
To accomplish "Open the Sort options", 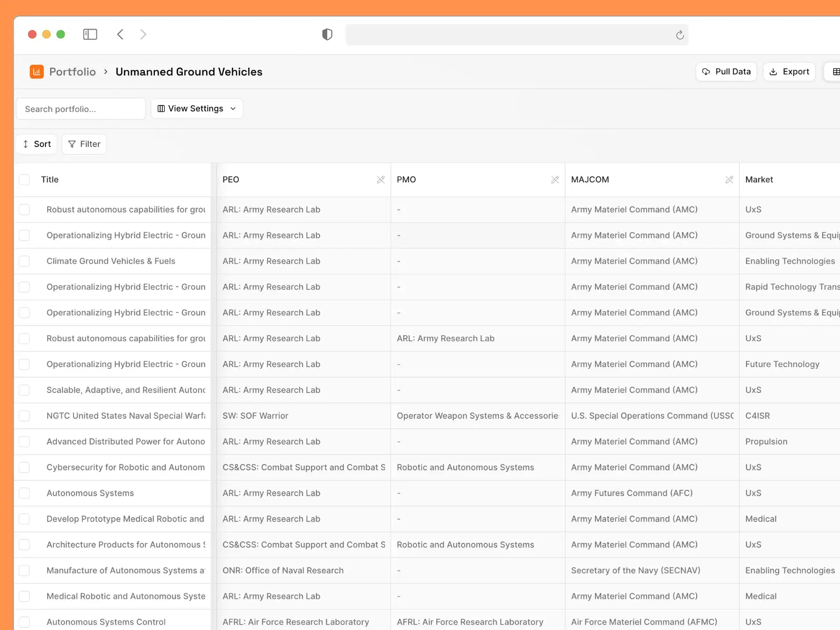I will click(x=37, y=144).
